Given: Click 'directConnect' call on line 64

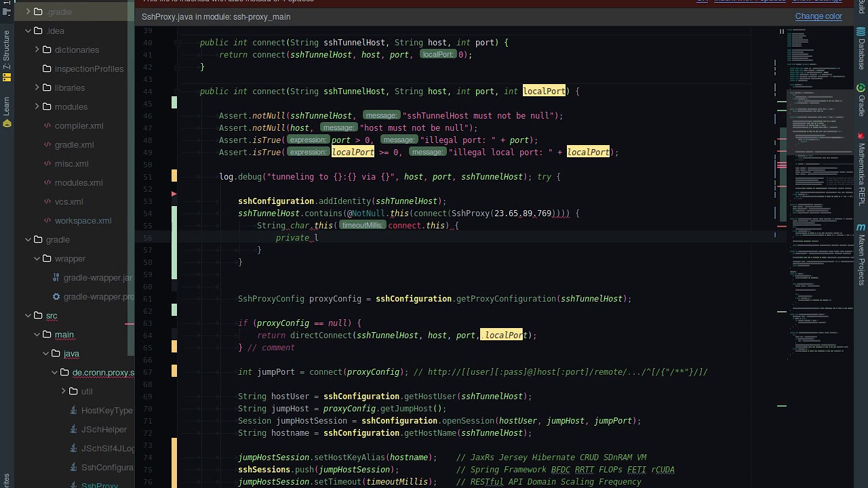Looking at the screenshot, I should [321, 335].
